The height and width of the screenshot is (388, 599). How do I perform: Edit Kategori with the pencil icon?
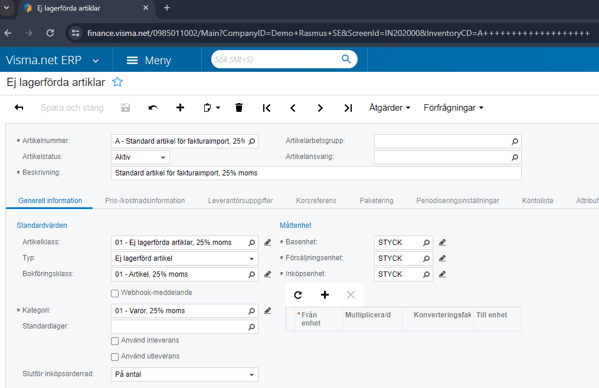267,310
